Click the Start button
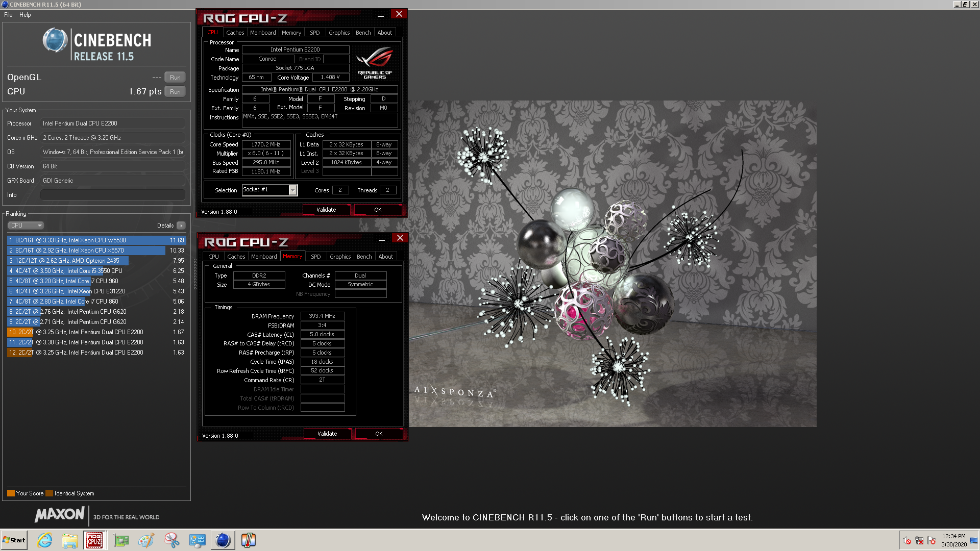980x551 pixels. [14, 540]
